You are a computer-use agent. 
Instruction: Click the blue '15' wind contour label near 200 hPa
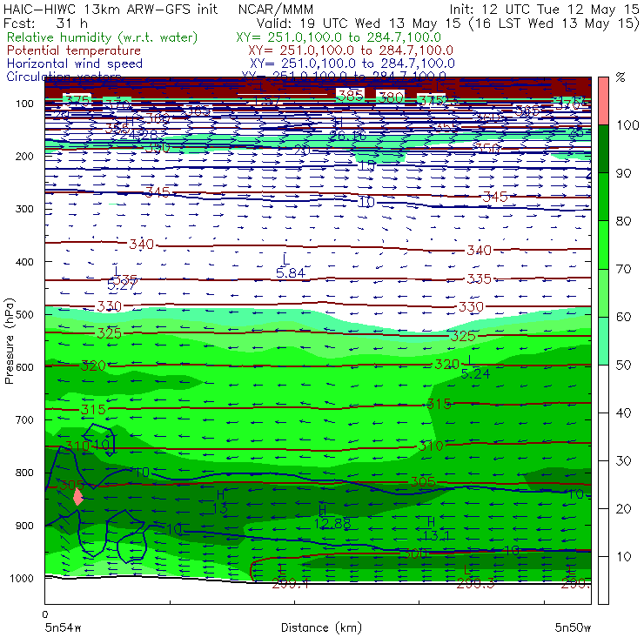point(366,166)
